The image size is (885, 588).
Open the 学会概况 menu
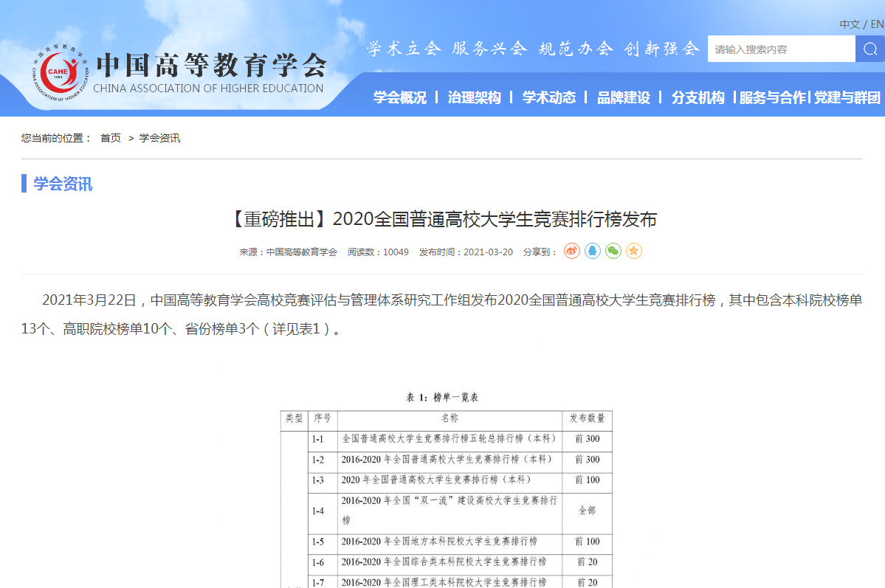(x=399, y=97)
